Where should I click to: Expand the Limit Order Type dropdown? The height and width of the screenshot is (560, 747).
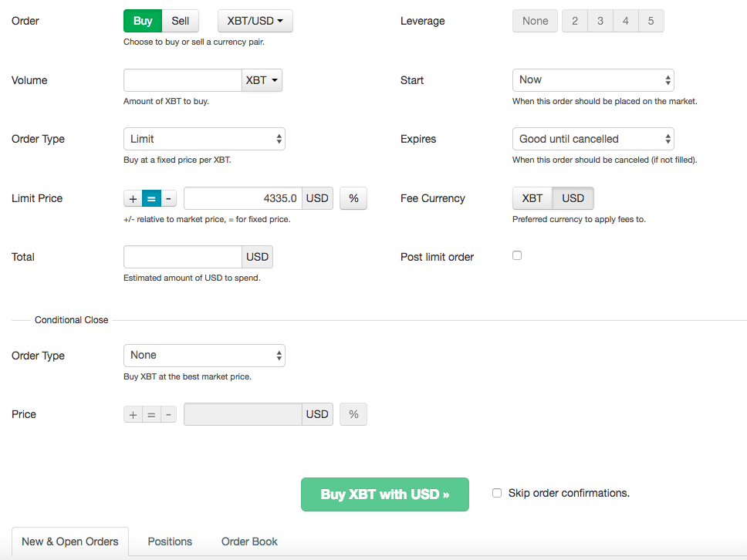[204, 140]
